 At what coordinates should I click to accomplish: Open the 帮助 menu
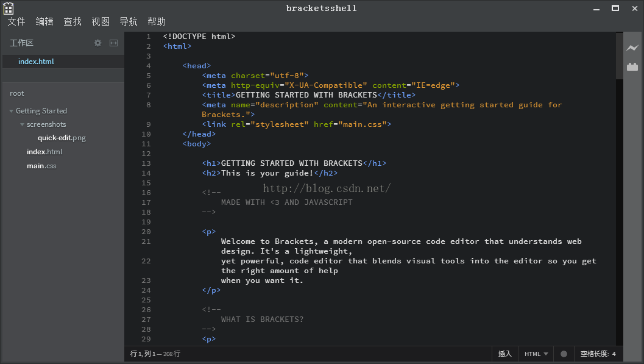157,21
